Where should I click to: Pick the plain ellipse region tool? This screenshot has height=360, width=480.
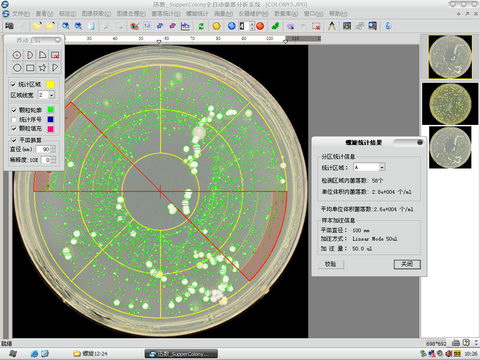(x=17, y=68)
